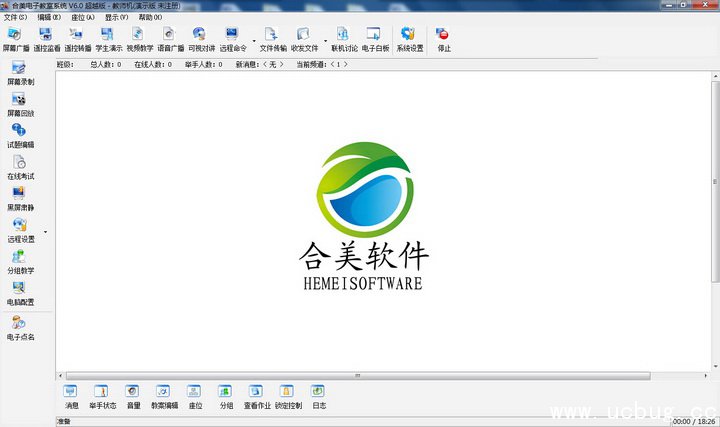The width and height of the screenshot is (720, 427).
Task: Click 当前频道 previous channel arrow
Action: click(x=332, y=65)
